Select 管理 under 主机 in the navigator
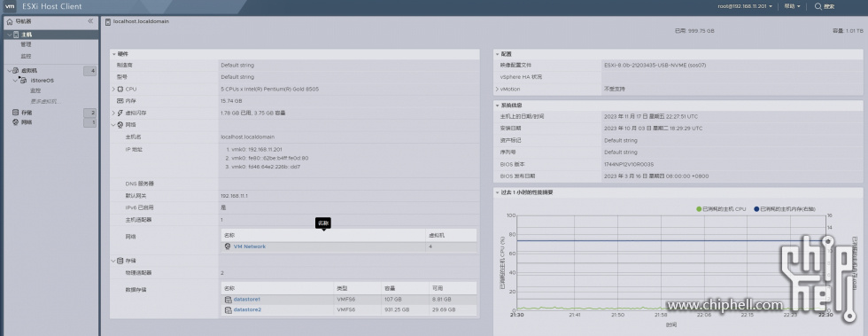868x336 pixels. pos(26,44)
